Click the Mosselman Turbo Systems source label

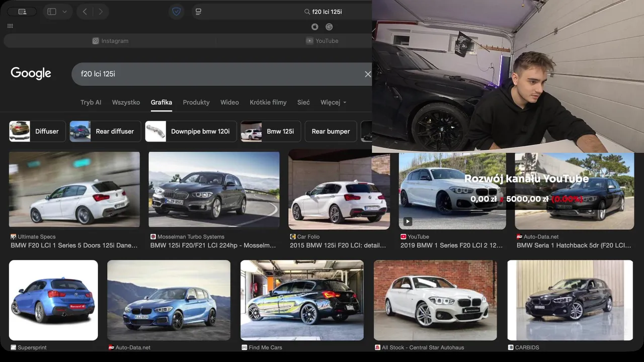(187, 236)
